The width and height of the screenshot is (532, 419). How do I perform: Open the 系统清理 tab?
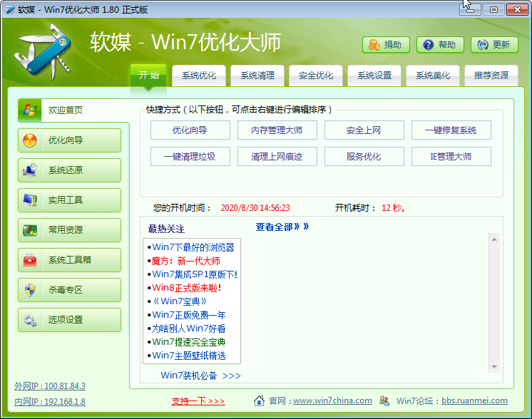(257, 76)
